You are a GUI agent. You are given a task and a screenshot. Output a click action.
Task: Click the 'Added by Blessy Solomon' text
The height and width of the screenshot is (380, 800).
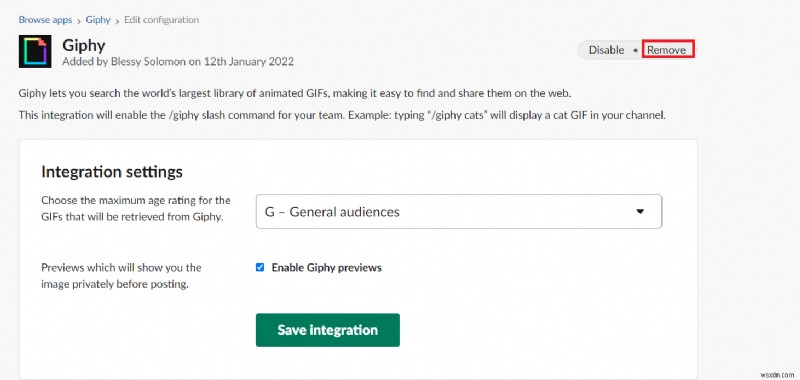point(178,62)
